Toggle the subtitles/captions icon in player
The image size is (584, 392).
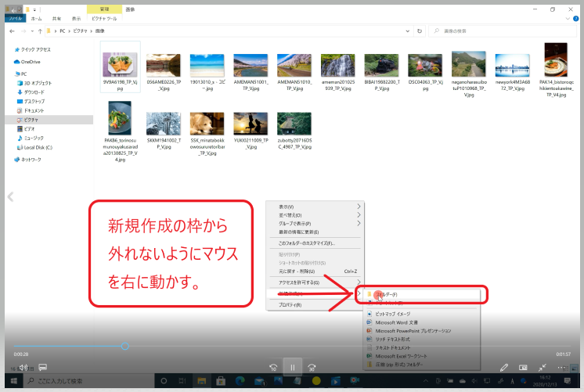[43, 367]
